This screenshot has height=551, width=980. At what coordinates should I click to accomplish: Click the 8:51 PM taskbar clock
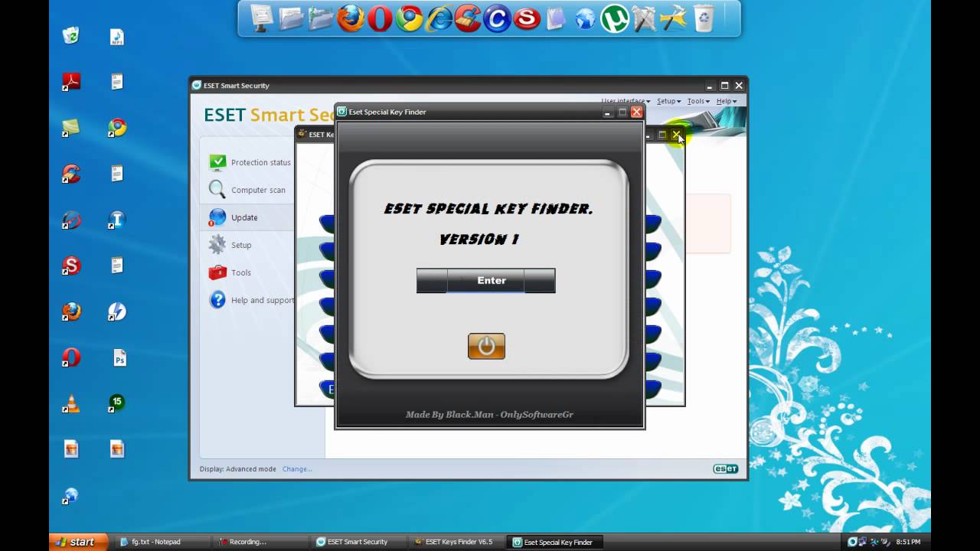[x=908, y=542]
